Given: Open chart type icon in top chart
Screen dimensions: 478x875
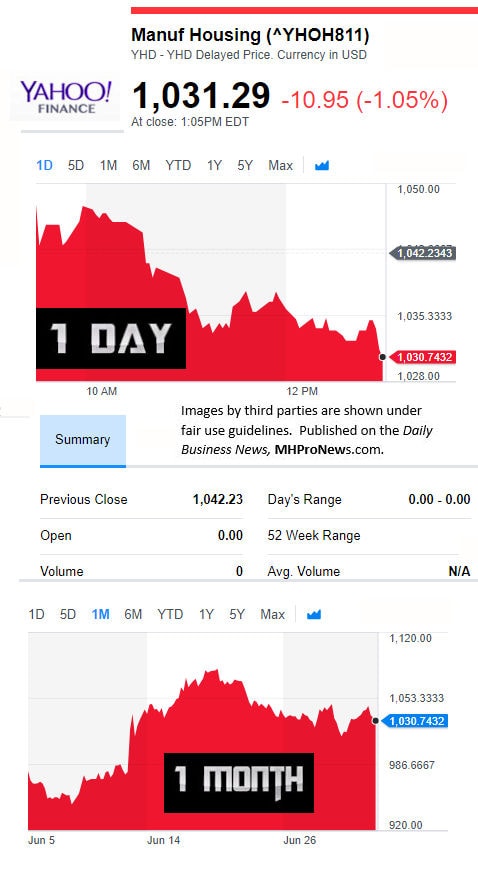Looking at the screenshot, I should pyautogui.click(x=322, y=166).
